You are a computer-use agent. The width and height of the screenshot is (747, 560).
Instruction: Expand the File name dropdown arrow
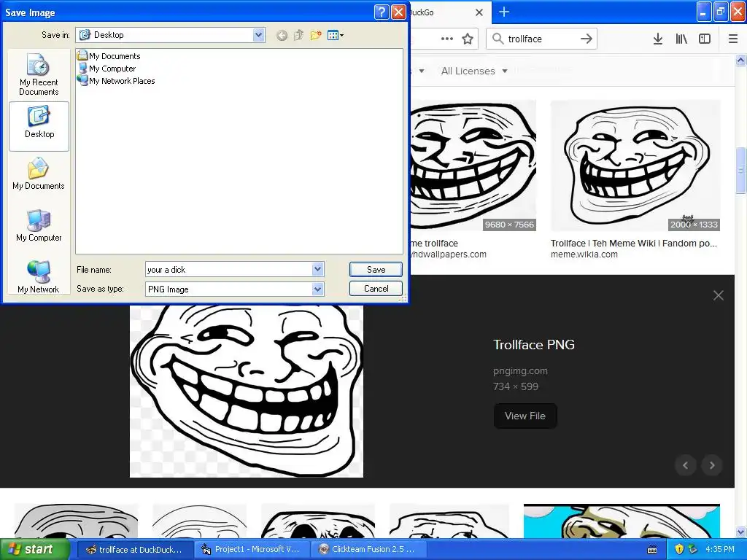318,270
